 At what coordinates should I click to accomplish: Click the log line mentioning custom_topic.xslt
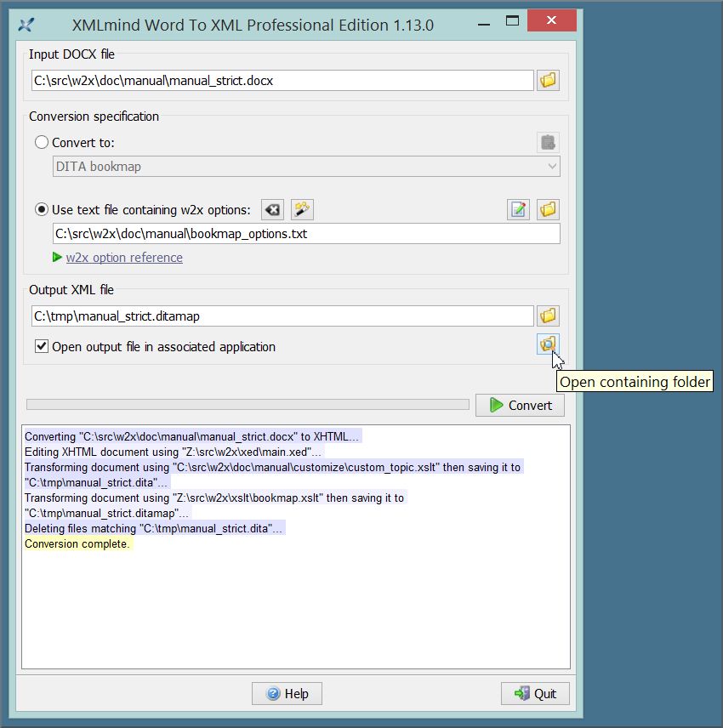pos(272,475)
